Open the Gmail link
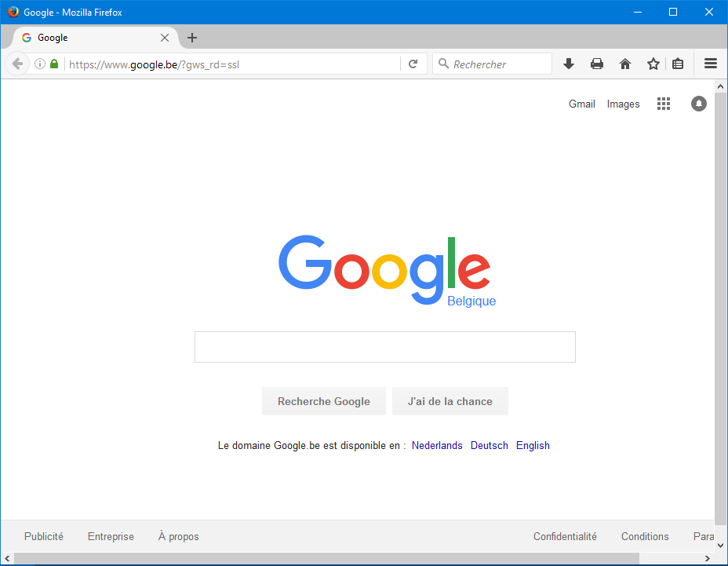 582,104
